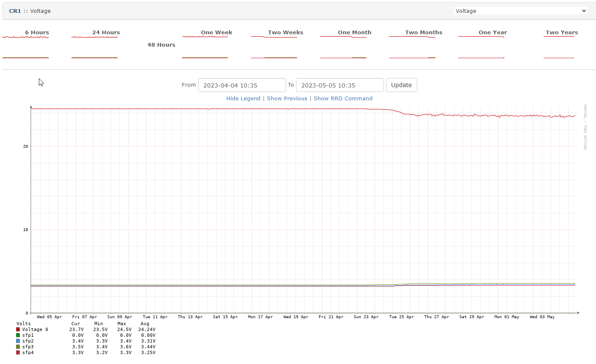Screen dimensions: 596x364
Task: Select the One Week time range
Action: 216,33
